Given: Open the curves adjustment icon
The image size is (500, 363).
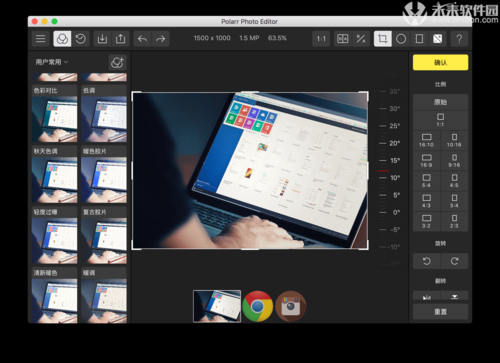Looking at the screenshot, I should (361, 39).
